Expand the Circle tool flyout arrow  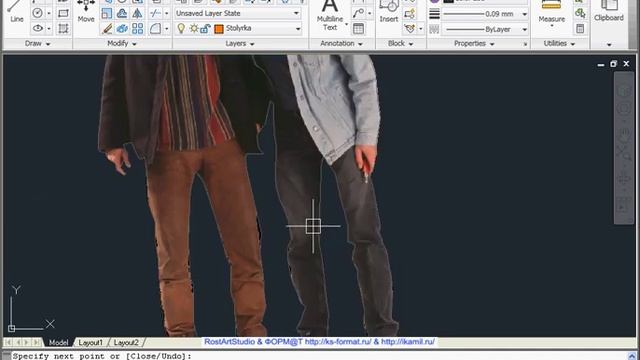(49, 13)
